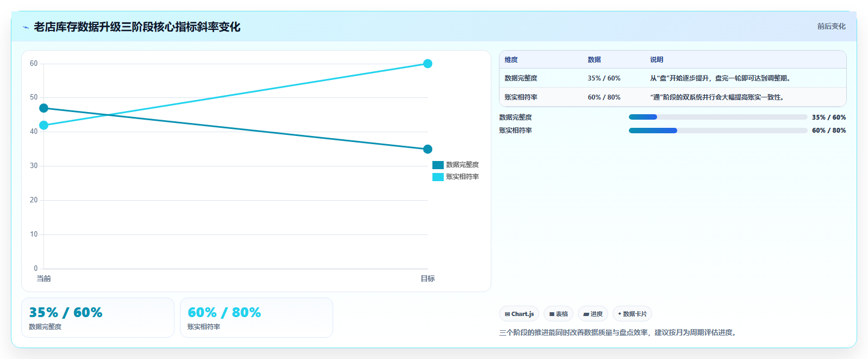This screenshot has width=868, height=359.
Task: Click the icon in the Chart.js chip
Action: click(x=507, y=314)
